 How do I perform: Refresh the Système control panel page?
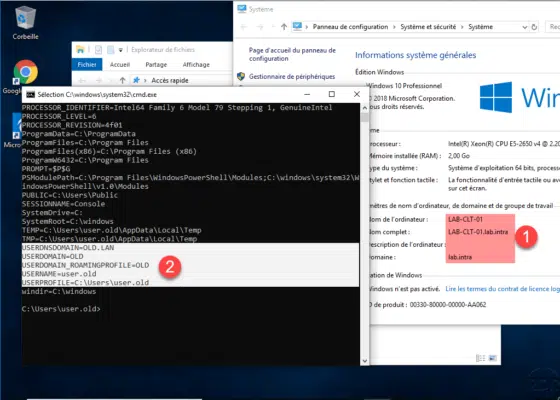pyautogui.click(x=534, y=27)
